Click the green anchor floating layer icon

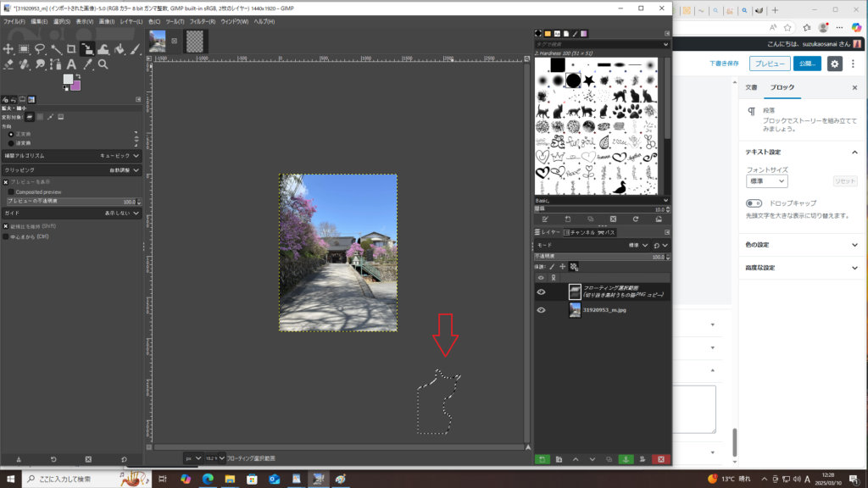click(x=625, y=459)
